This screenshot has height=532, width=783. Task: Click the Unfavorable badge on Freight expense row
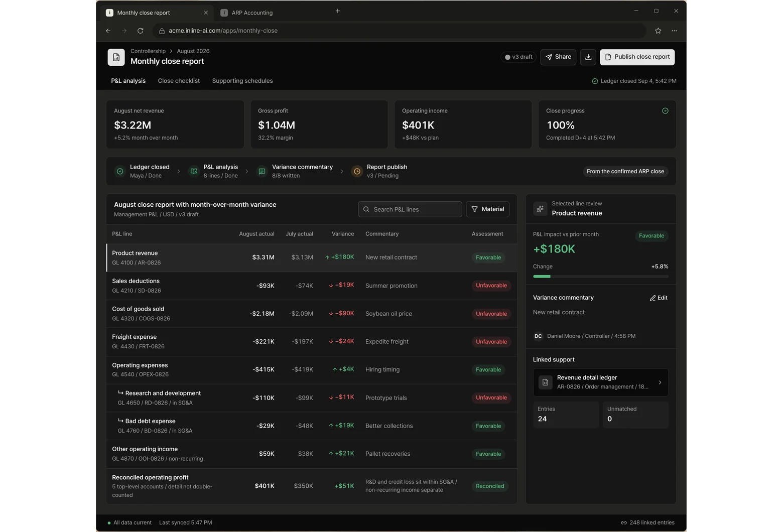[491, 342]
